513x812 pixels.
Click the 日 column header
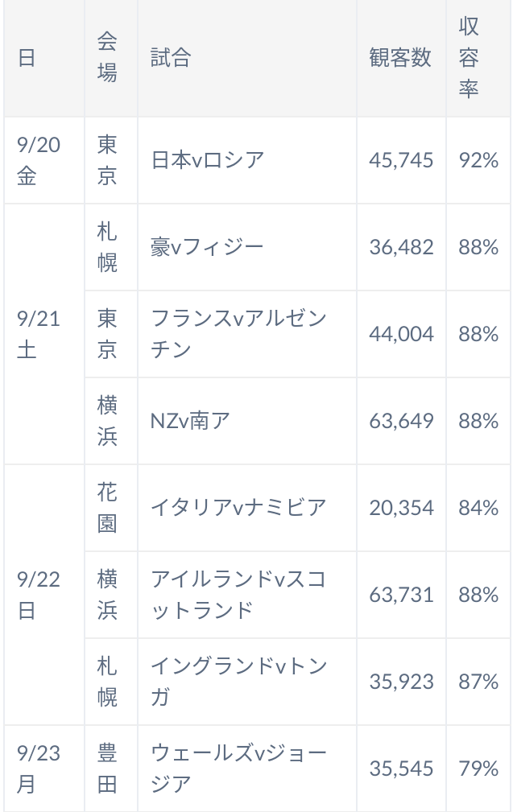44,57
